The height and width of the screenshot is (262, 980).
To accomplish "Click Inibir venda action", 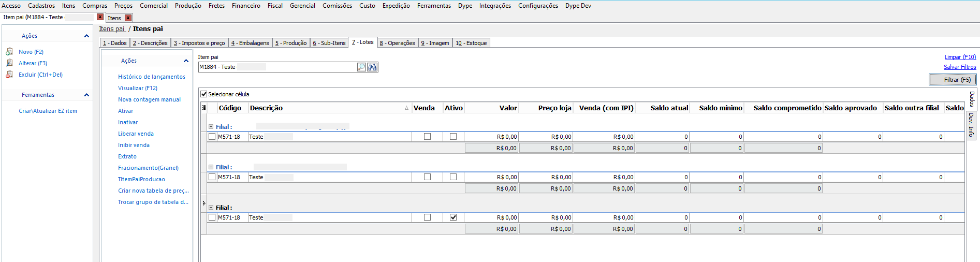I will point(134,145).
